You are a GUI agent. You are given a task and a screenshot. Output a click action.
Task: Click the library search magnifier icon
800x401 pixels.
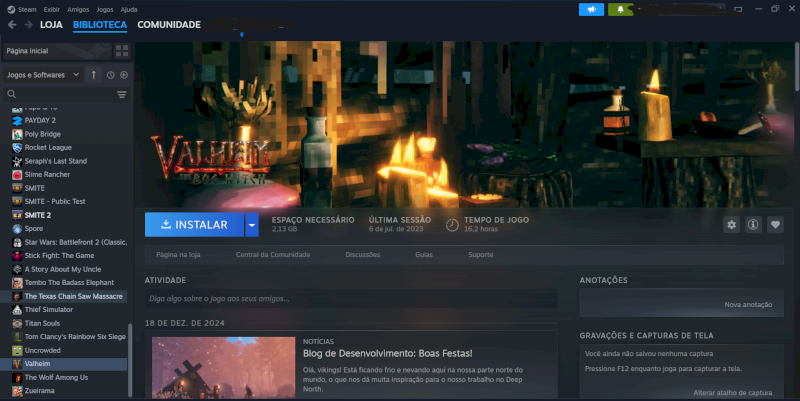coord(12,94)
